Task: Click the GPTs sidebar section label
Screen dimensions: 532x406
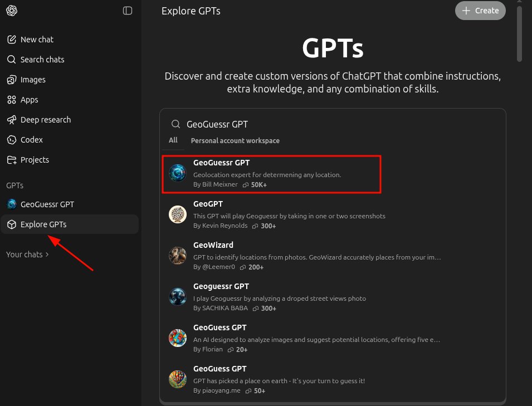Action: click(15, 185)
